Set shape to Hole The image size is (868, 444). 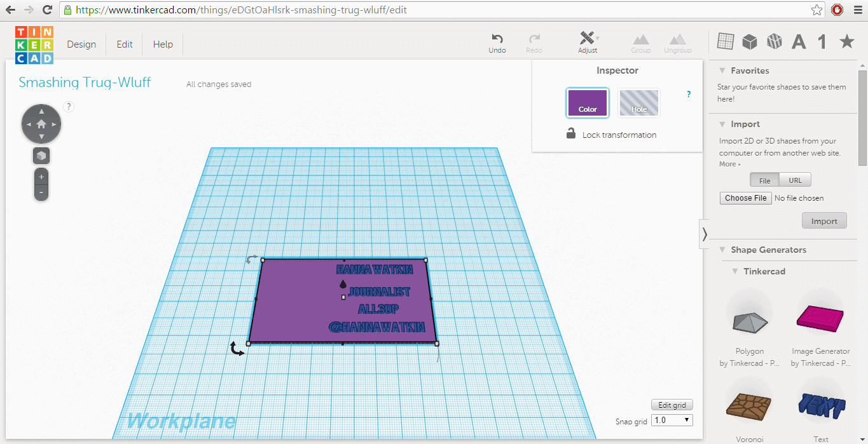(x=639, y=103)
